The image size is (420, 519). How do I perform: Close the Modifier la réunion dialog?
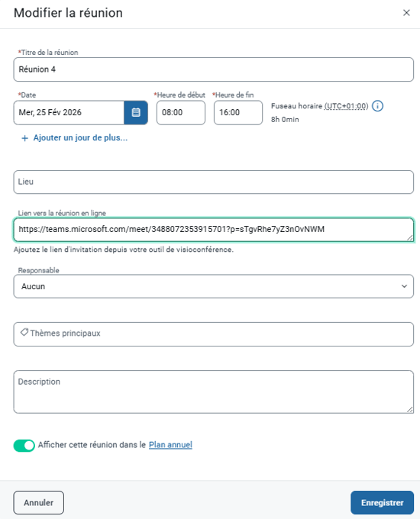pyautogui.click(x=406, y=12)
